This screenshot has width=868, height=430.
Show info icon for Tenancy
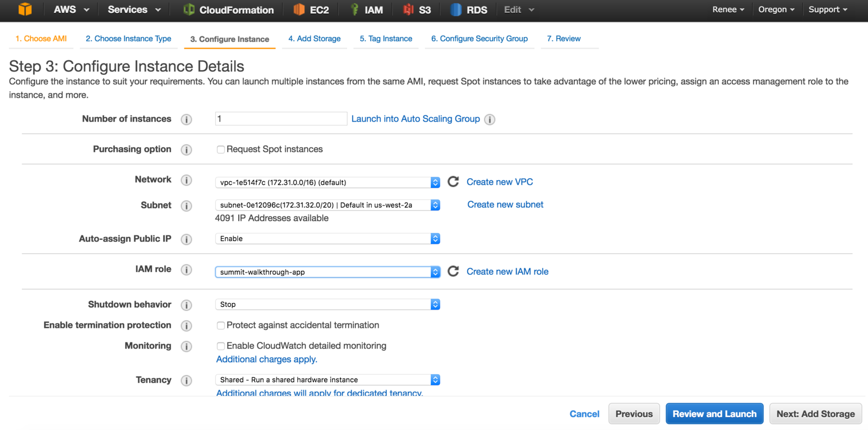click(x=187, y=381)
